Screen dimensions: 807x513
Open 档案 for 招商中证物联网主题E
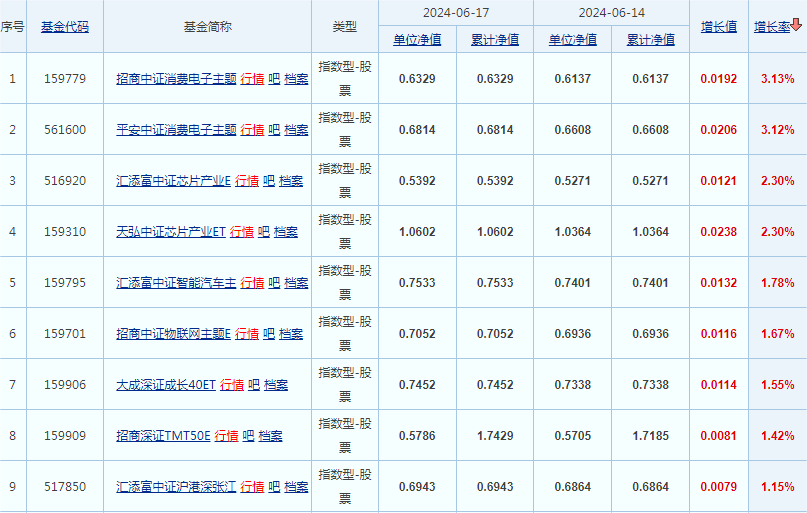coord(291,333)
